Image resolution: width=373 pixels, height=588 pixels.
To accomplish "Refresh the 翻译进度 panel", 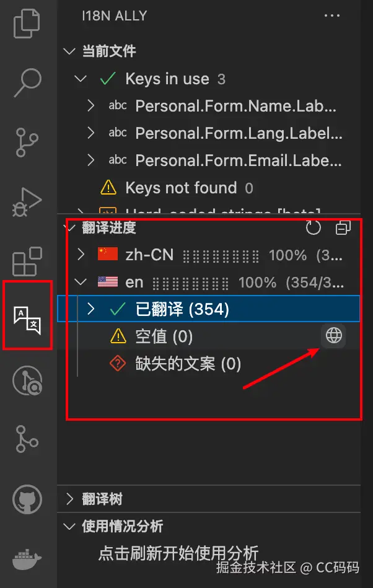I will pyautogui.click(x=314, y=227).
